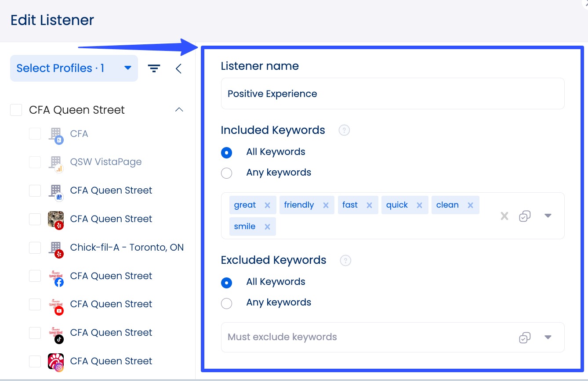The width and height of the screenshot is (588, 381).
Task: Click select-all icon in included keywords field
Action: click(x=525, y=216)
